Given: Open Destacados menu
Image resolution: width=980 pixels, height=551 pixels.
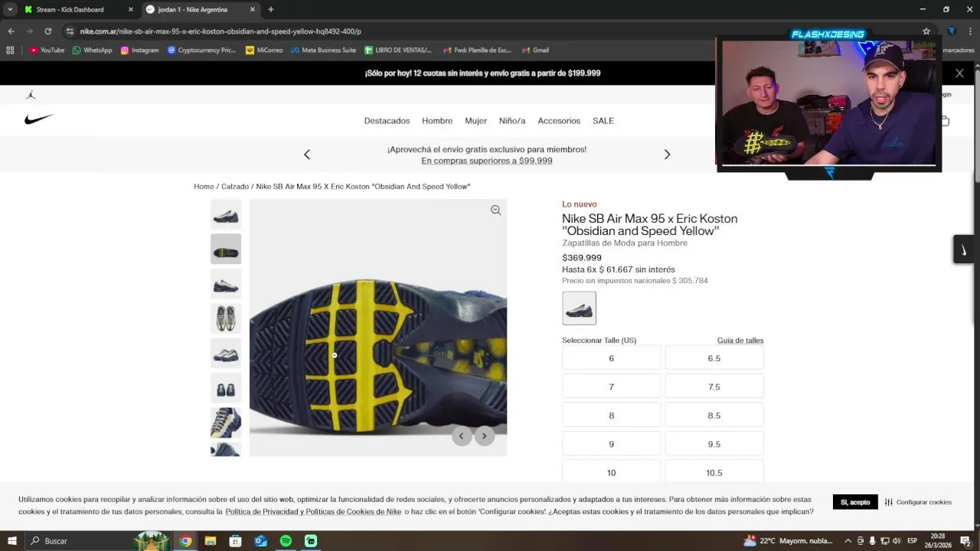Looking at the screenshot, I should [387, 121].
